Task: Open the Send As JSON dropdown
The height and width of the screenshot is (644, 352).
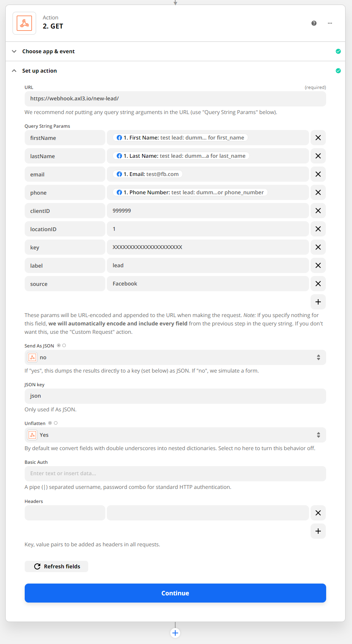Action: tap(175, 357)
